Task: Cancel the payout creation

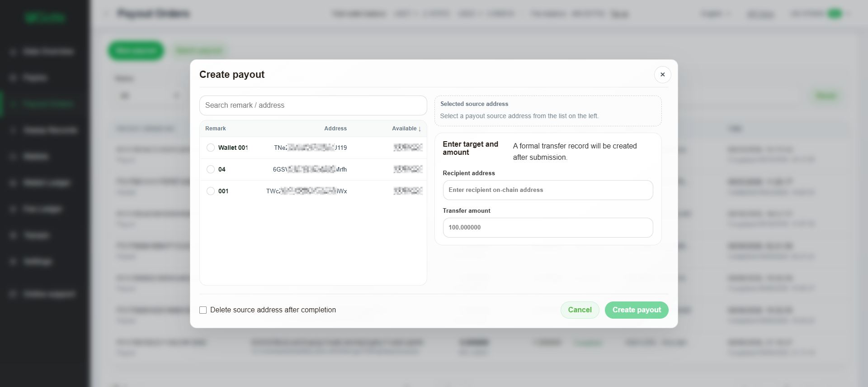Action: (x=580, y=310)
